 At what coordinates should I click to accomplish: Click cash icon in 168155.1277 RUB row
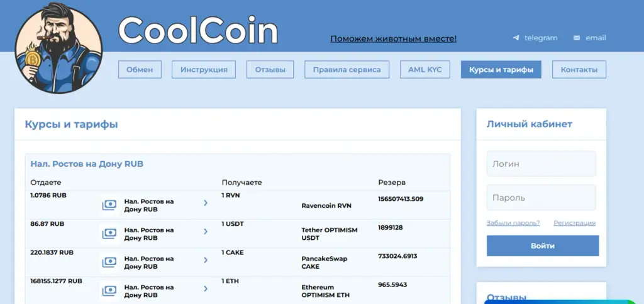coord(109,291)
